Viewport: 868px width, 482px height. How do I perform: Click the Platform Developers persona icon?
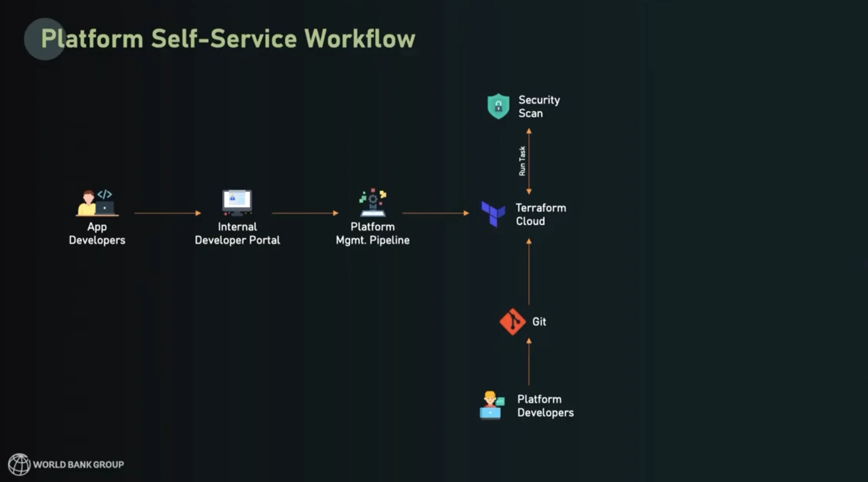click(x=490, y=405)
